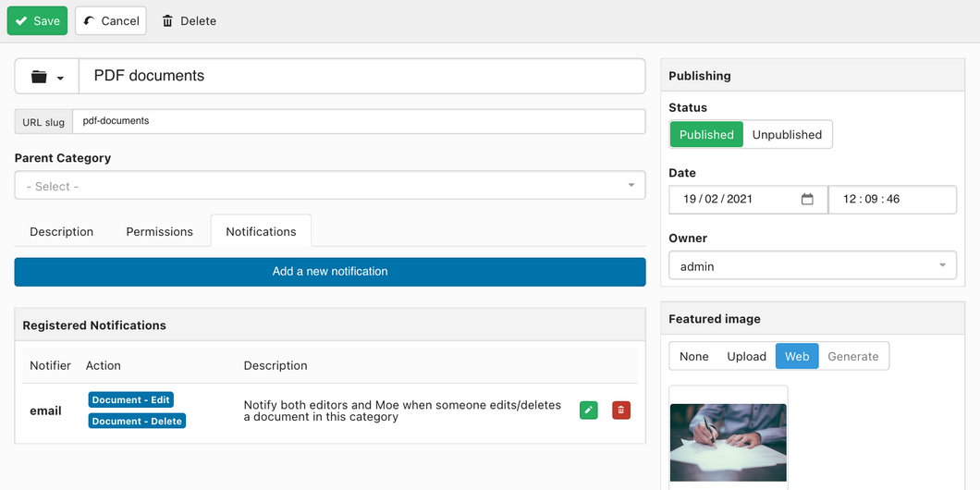Select Web featured image option

point(797,356)
